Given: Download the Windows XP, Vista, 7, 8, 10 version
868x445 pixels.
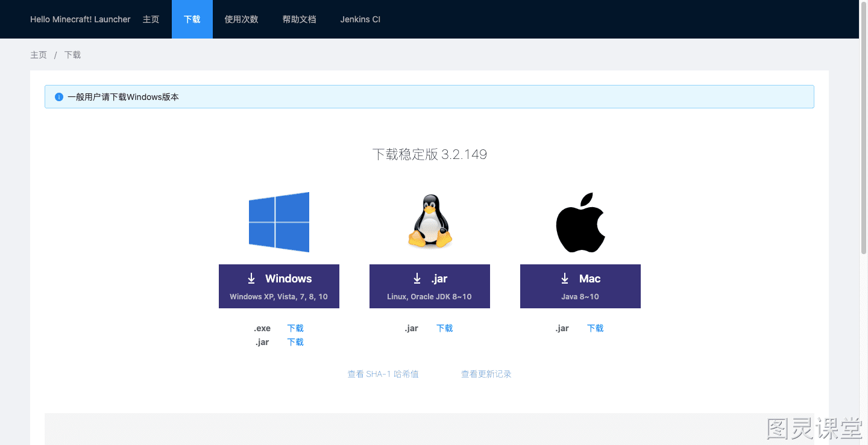Looking at the screenshot, I should pyautogui.click(x=279, y=286).
